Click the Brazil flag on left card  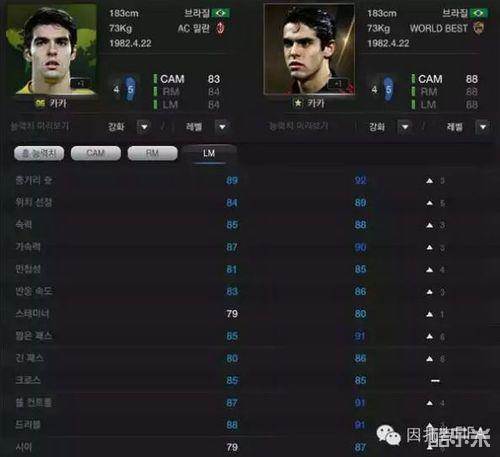coord(220,13)
